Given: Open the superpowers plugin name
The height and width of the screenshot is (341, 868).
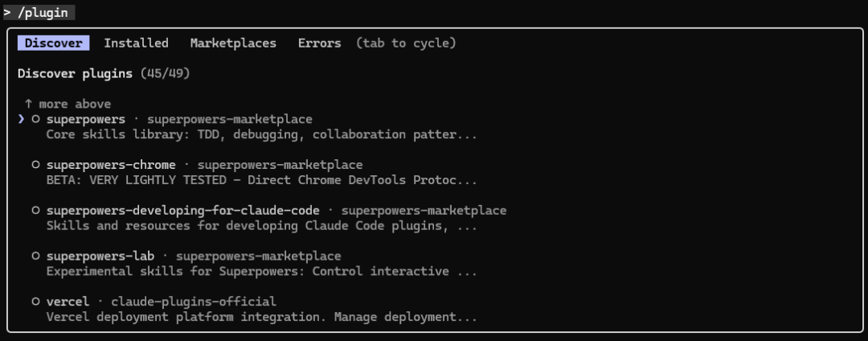Looking at the screenshot, I should point(86,119).
